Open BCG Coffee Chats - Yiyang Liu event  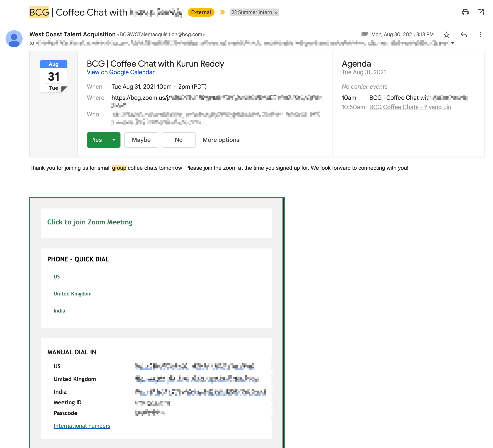click(410, 107)
